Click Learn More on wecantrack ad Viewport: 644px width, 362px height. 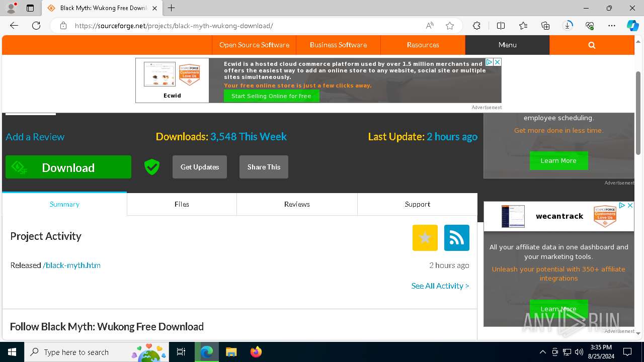pos(558,309)
